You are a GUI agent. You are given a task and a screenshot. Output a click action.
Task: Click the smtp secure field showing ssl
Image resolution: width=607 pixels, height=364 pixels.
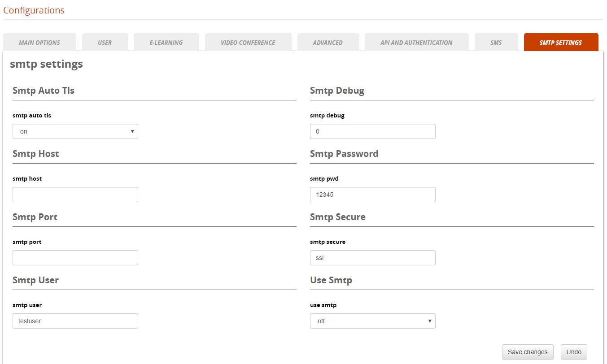[372, 258]
